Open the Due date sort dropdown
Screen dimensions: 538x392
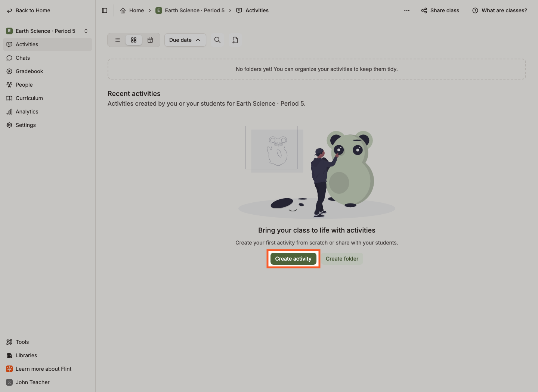tap(185, 40)
